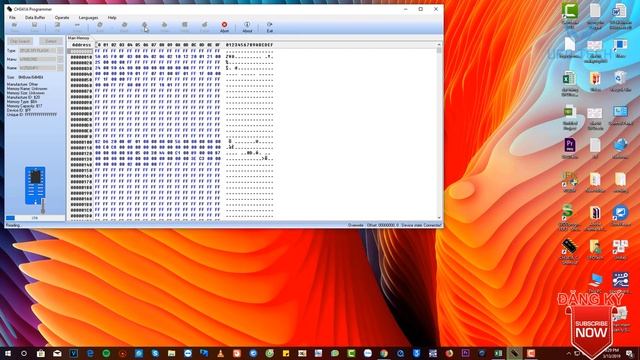Viewport: 640px width, 360px height.
Task: Click the Open file toolbar icon
Action: pos(14,27)
